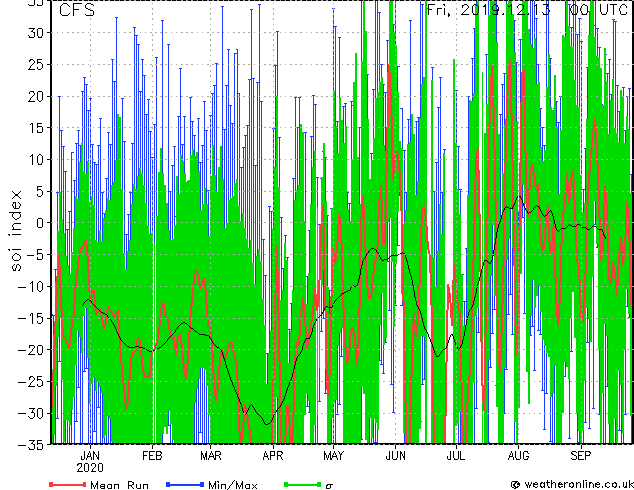Click the 20 y-axis value
This screenshot has height=490, width=634.
[x=36, y=96]
